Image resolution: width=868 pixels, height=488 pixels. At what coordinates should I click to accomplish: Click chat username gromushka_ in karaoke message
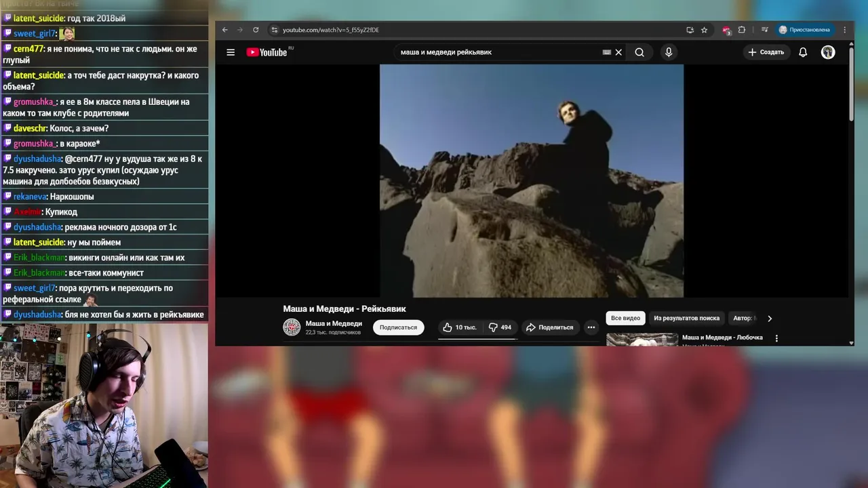[35, 144]
